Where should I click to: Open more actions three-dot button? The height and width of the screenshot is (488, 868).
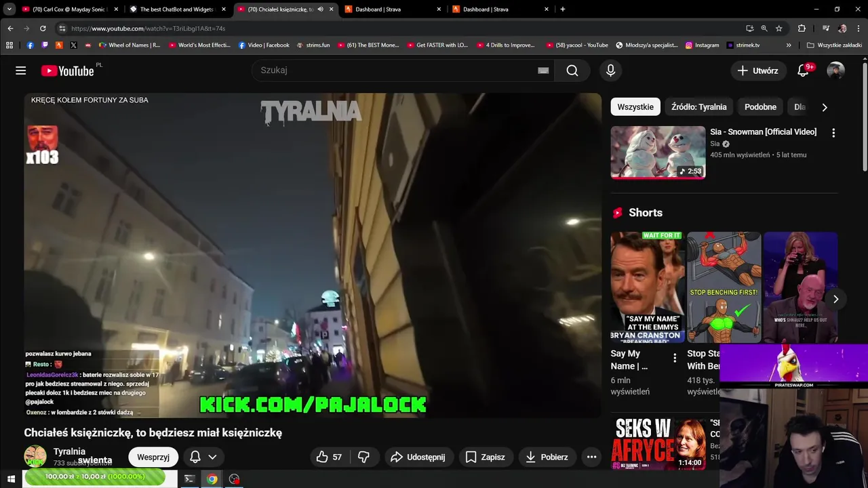591,457
